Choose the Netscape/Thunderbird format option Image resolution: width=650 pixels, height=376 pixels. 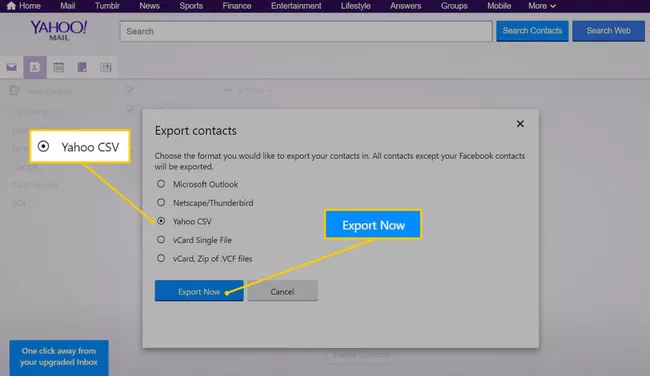point(161,202)
